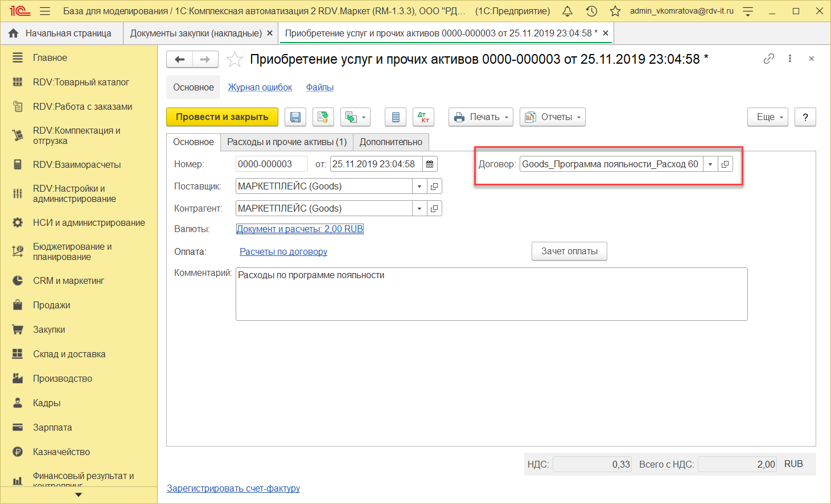Click the post document icon
The image size is (831, 504).
[x=323, y=117]
